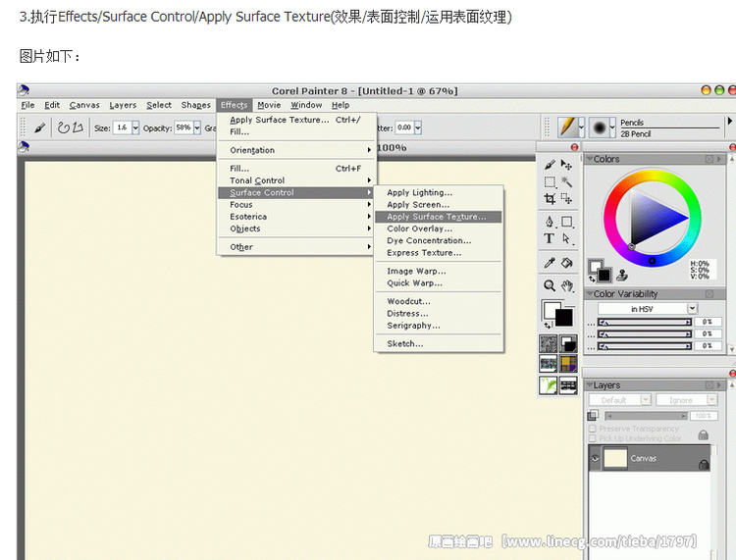This screenshot has height=560, width=736.
Task: Open the 'in HSV' dropdown
Action: pos(648,309)
